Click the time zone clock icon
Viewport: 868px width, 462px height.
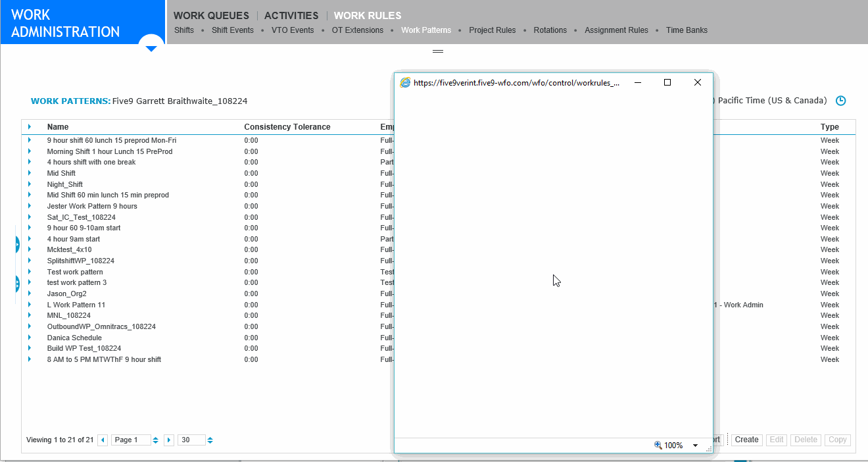pos(840,101)
